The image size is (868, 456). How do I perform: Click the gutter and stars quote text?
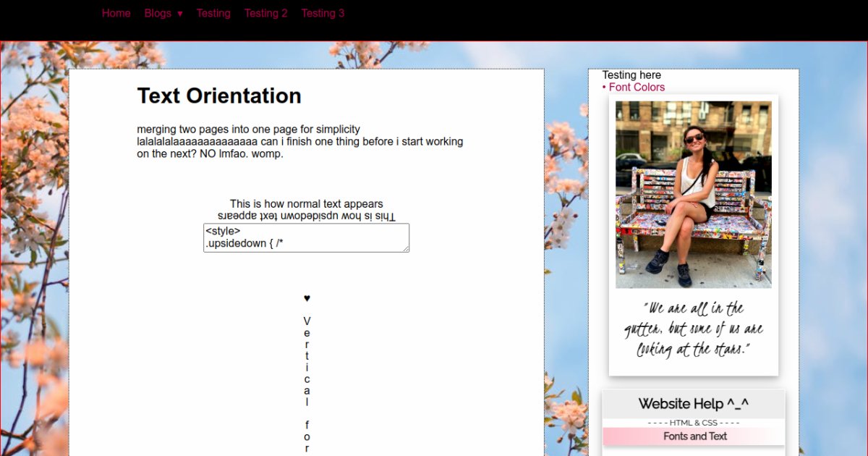pyautogui.click(x=693, y=329)
